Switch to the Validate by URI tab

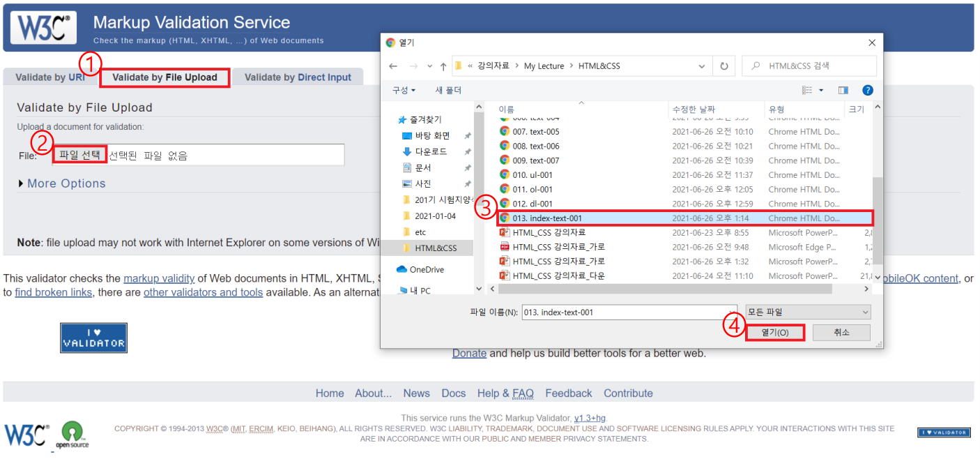(50, 77)
